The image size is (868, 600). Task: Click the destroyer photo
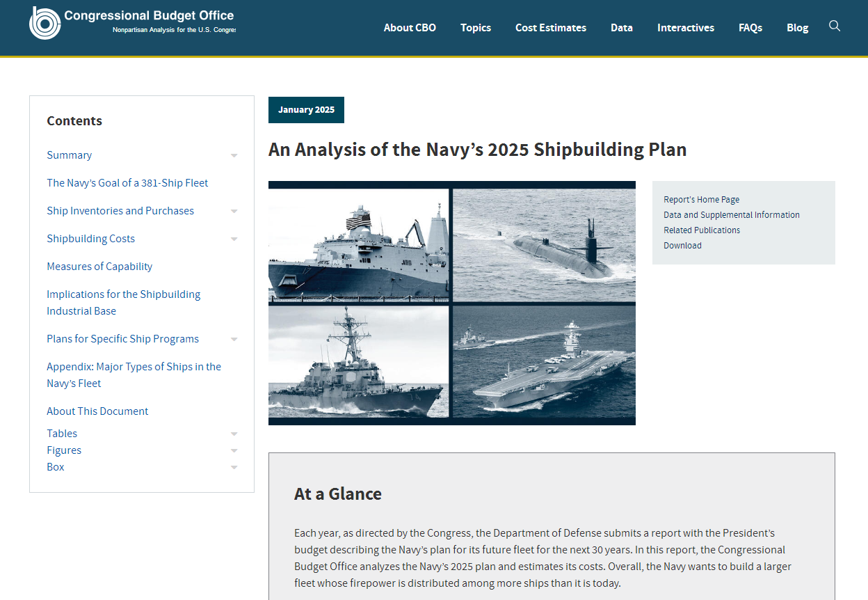(359, 362)
